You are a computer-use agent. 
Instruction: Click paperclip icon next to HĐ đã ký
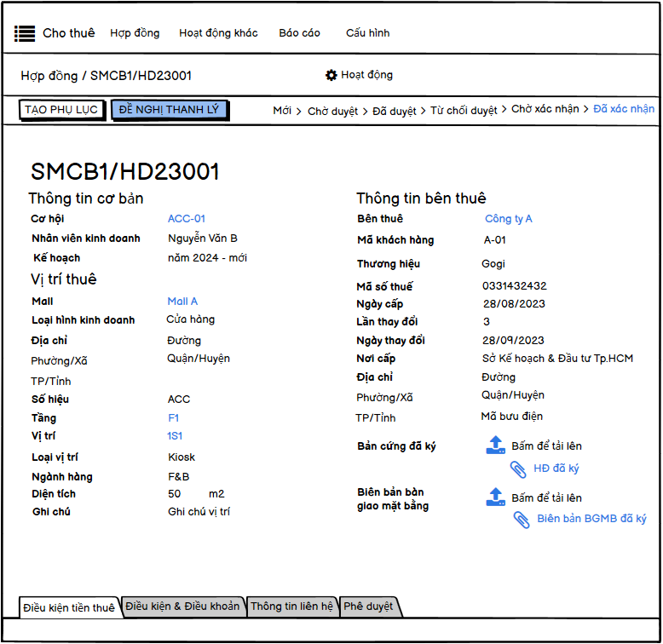pos(518,469)
